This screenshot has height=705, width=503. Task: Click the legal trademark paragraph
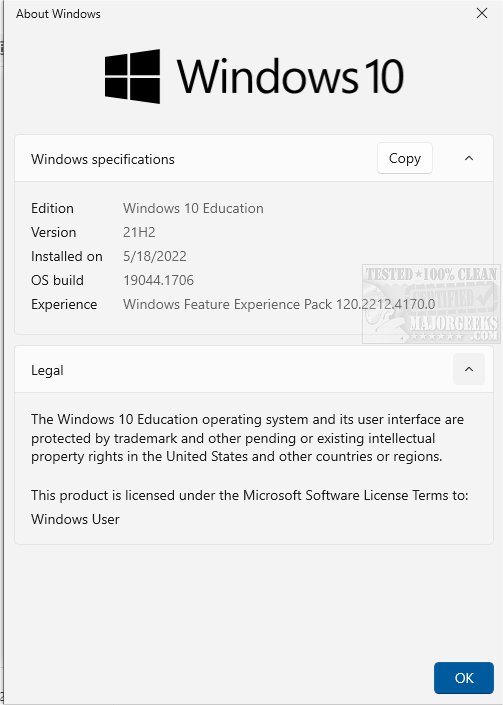point(247,438)
